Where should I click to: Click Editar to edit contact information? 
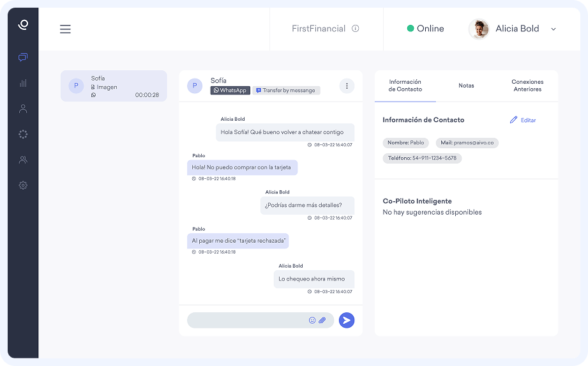[x=523, y=120]
